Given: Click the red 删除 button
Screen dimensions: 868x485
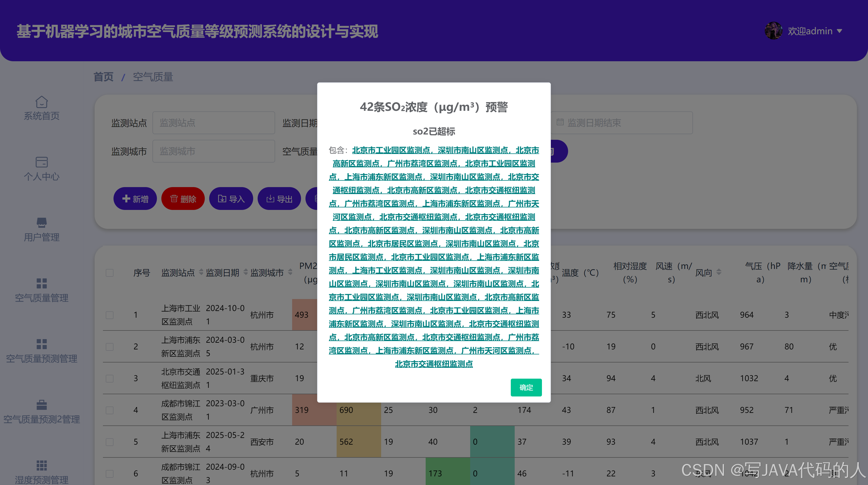Looking at the screenshot, I should point(183,199).
